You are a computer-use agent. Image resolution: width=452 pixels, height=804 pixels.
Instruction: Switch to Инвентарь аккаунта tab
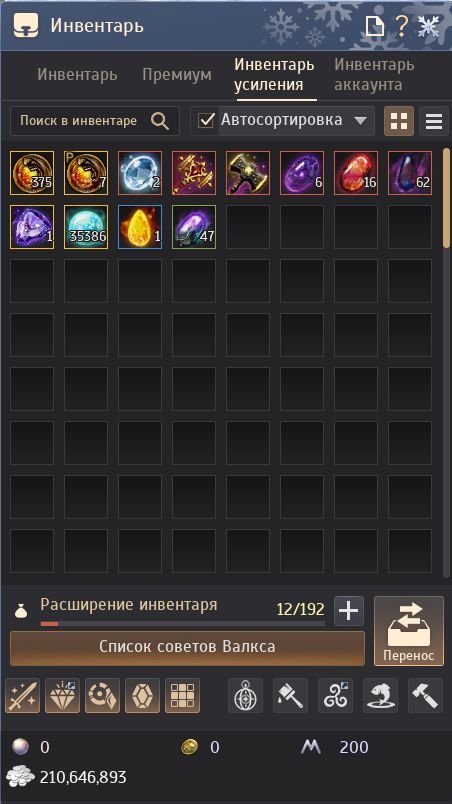374,75
